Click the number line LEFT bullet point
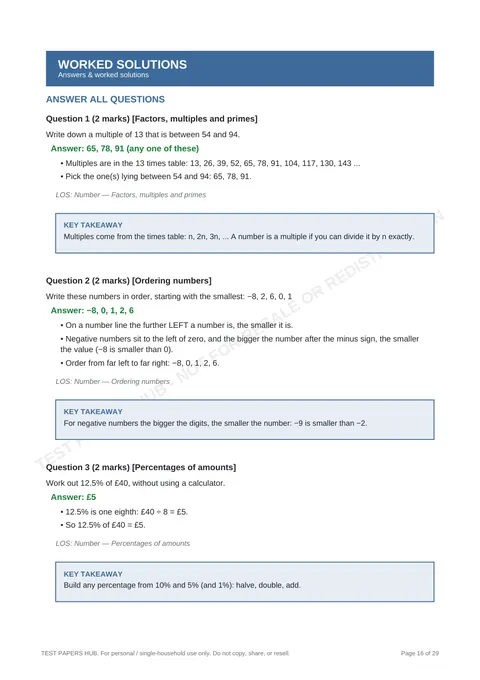The width and height of the screenshot is (480, 680). pos(177,325)
